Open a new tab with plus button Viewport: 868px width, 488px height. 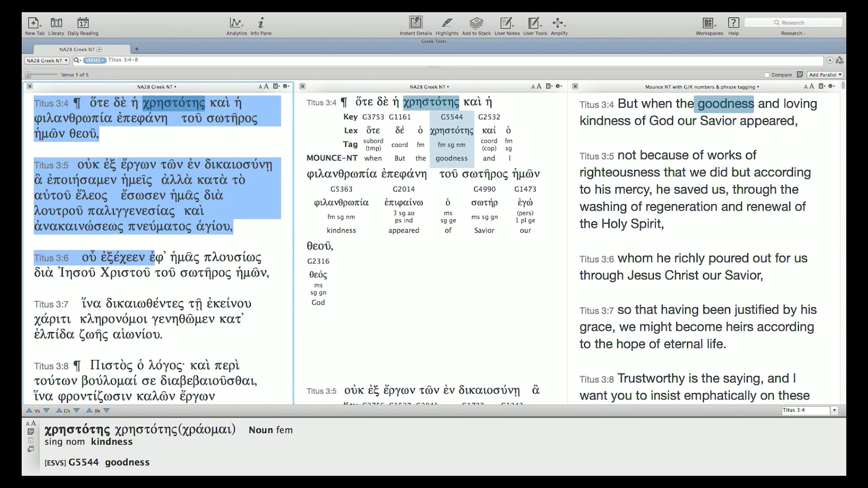pos(137,49)
